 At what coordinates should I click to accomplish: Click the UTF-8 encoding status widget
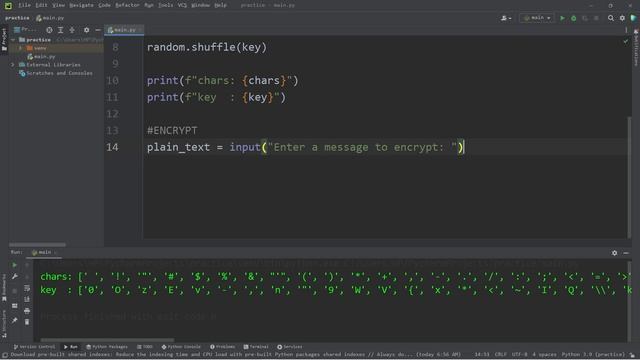520,355
